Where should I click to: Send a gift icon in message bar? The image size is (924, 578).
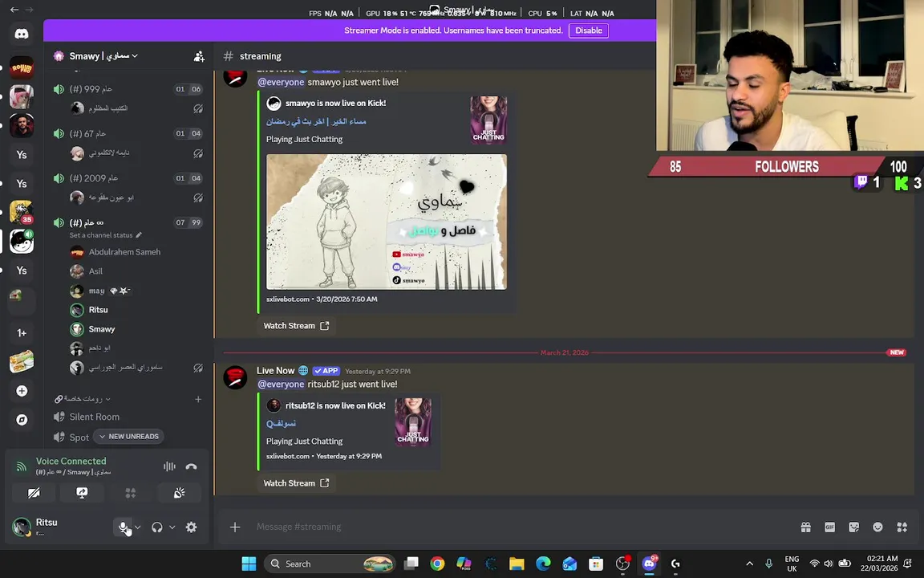(x=805, y=527)
